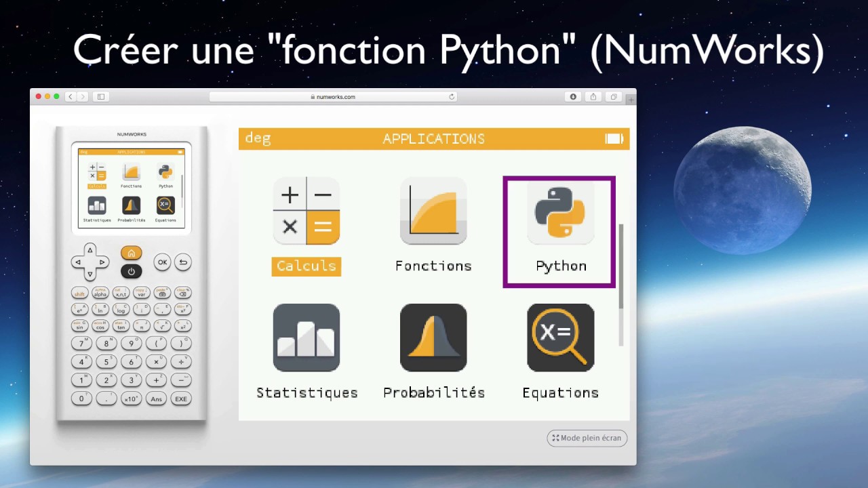868x488 pixels.
Task: Click the battery indicator in the APPLICATIONS header
Action: (614, 139)
